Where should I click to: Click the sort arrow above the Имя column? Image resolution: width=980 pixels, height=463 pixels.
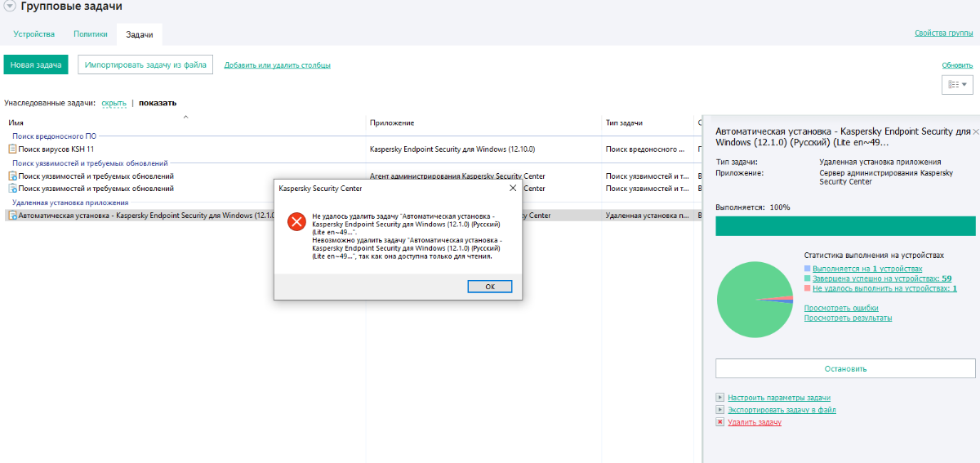coord(185,117)
